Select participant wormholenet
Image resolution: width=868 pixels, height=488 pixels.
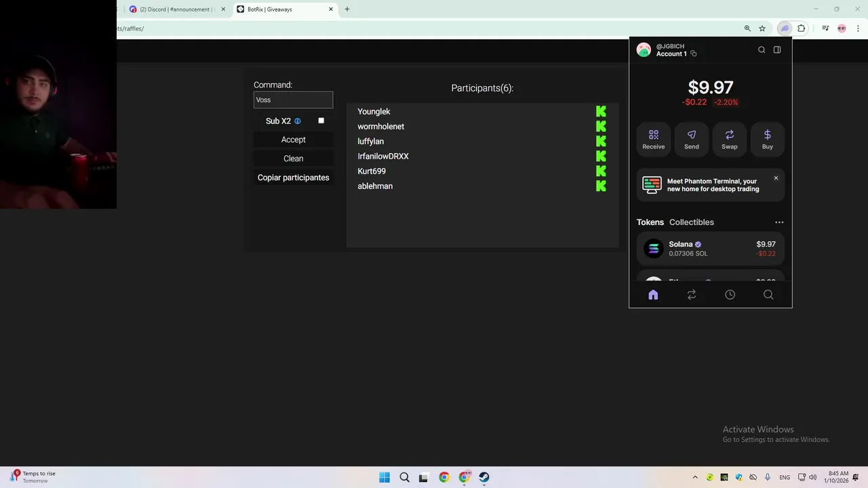380,126
